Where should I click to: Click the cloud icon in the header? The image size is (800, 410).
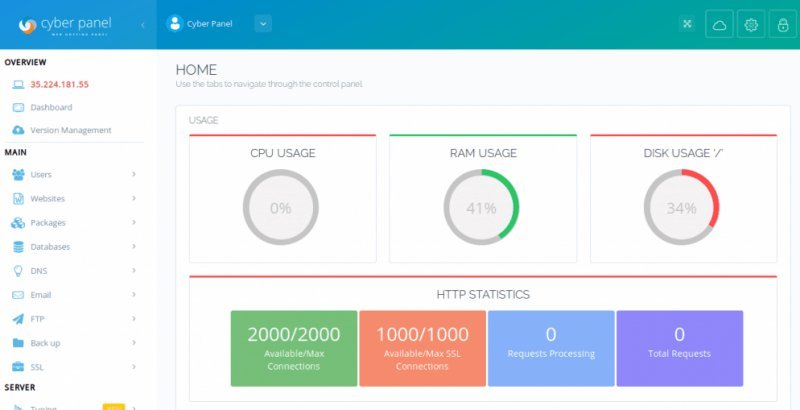coord(719,24)
